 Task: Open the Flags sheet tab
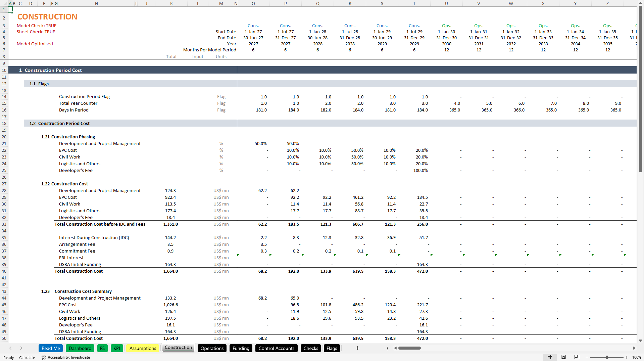(332, 348)
